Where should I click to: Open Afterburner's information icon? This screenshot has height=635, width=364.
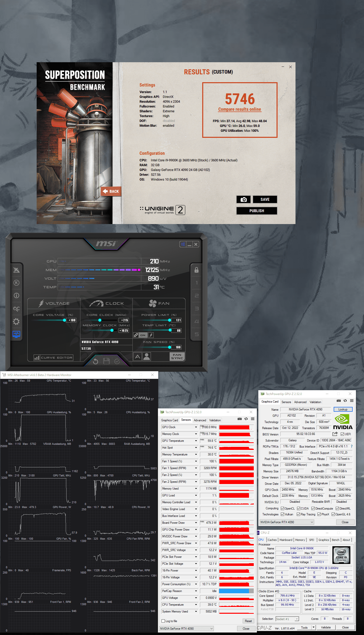(16, 295)
